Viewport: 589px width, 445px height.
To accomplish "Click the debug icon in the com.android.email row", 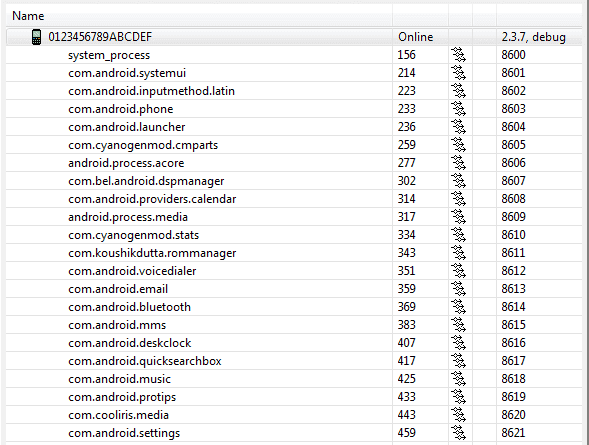I will [459, 289].
